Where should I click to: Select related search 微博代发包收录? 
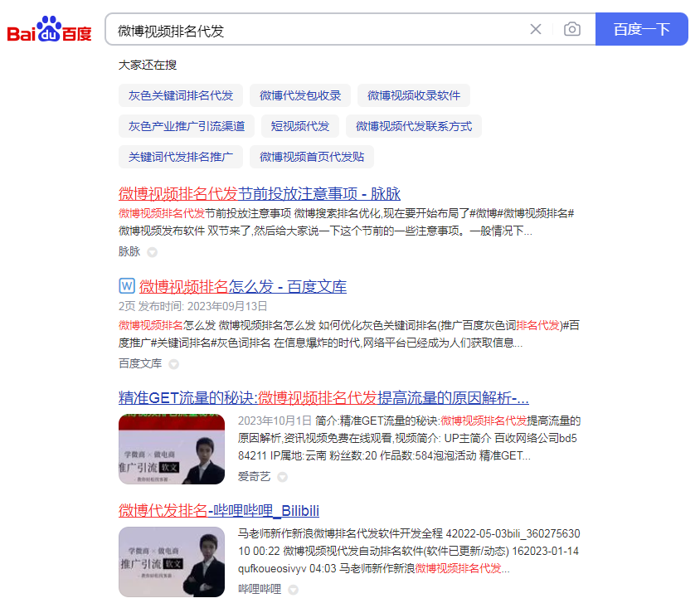[x=300, y=95]
